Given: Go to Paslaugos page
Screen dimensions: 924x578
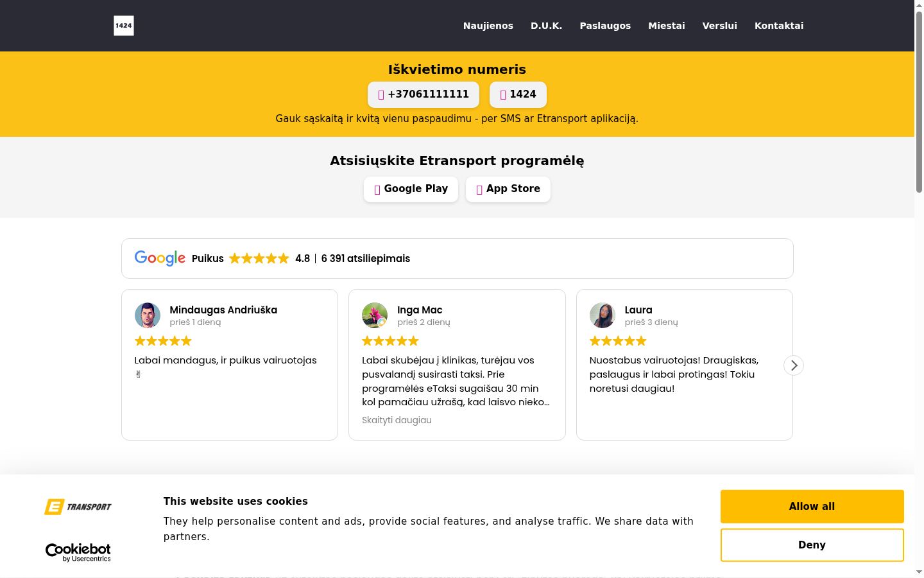Looking at the screenshot, I should [605, 26].
